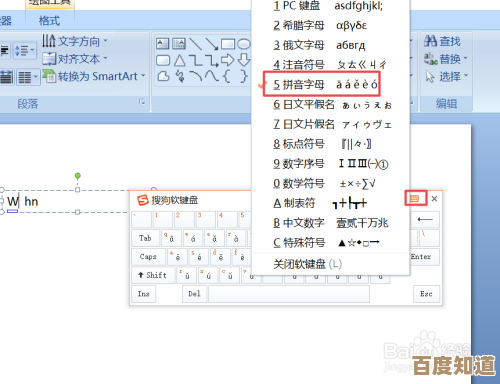Pick the scribble drawing tool
The image size is (500, 384).
[x=180, y=77]
